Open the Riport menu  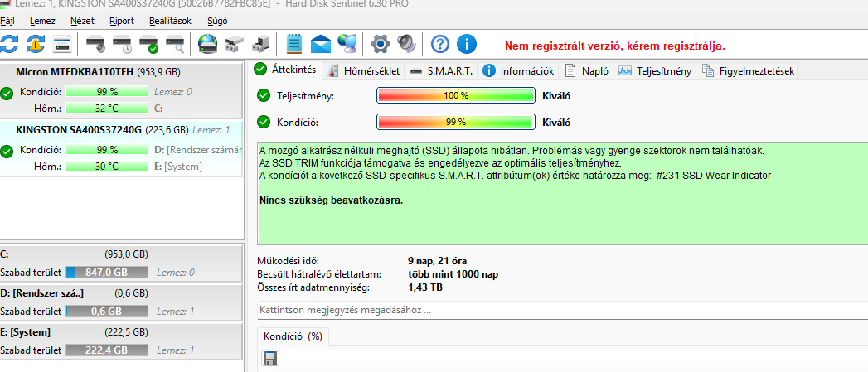click(122, 21)
